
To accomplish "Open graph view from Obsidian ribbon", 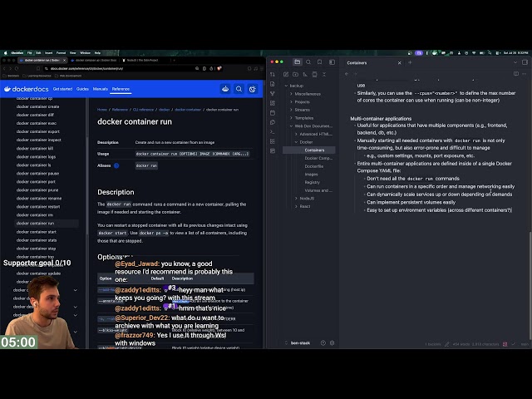I will click(x=273, y=93).
